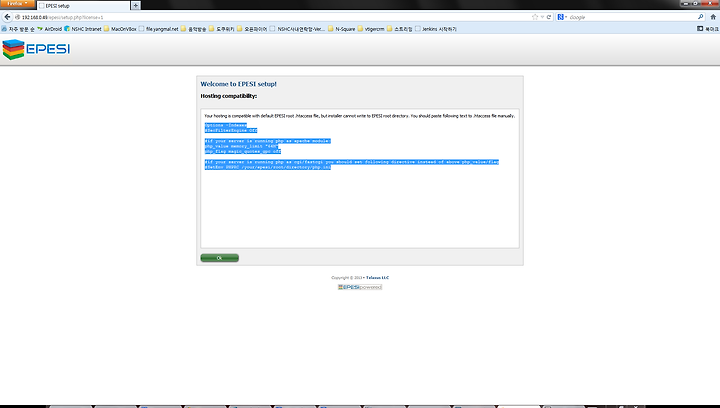This screenshot has width=720, height=408.
Task: Click the 'Welcome to EPESI setup!' title
Action: tap(238, 84)
